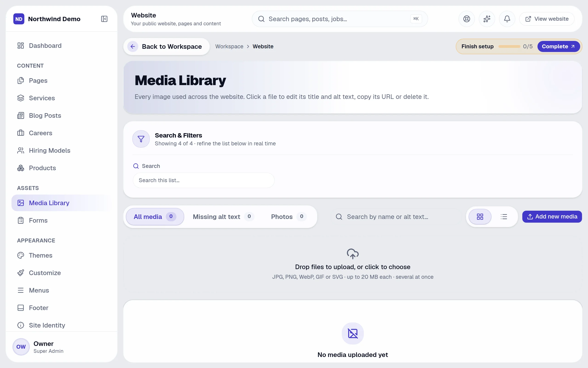Image resolution: width=588 pixels, height=368 pixels.
Task: Click the back arrow icon
Action: [133, 46]
